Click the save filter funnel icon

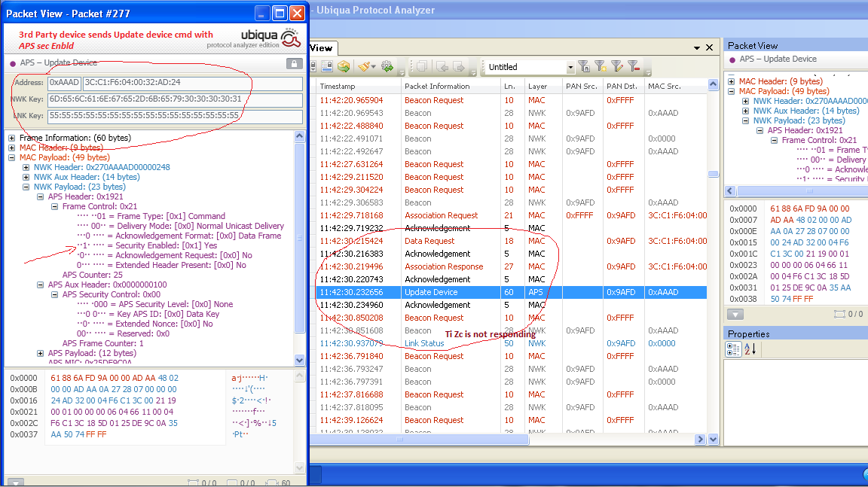(x=584, y=67)
